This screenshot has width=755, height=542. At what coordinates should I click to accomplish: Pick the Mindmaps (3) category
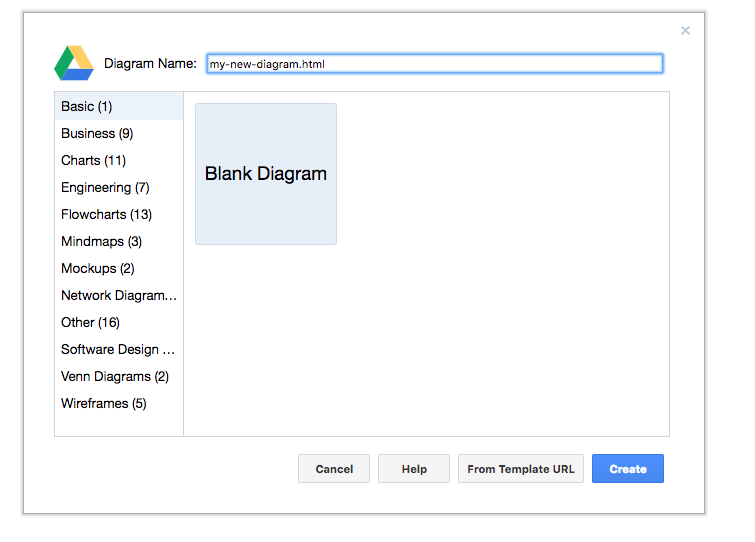pos(101,242)
